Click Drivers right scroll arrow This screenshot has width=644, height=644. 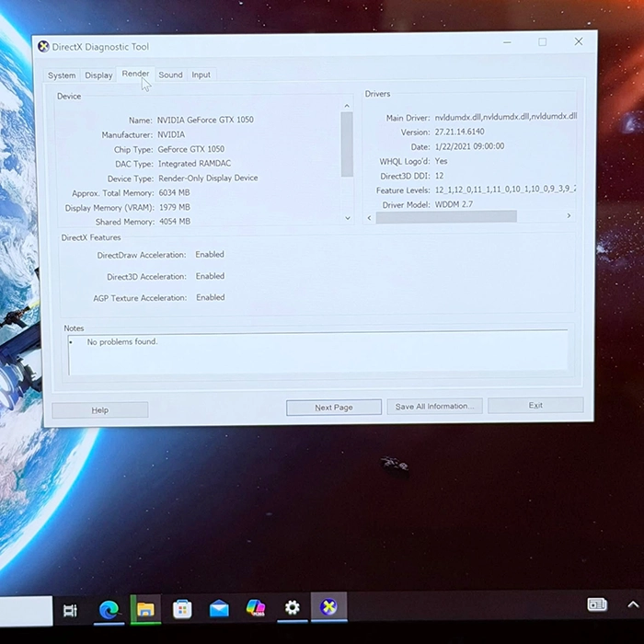click(x=569, y=215)
